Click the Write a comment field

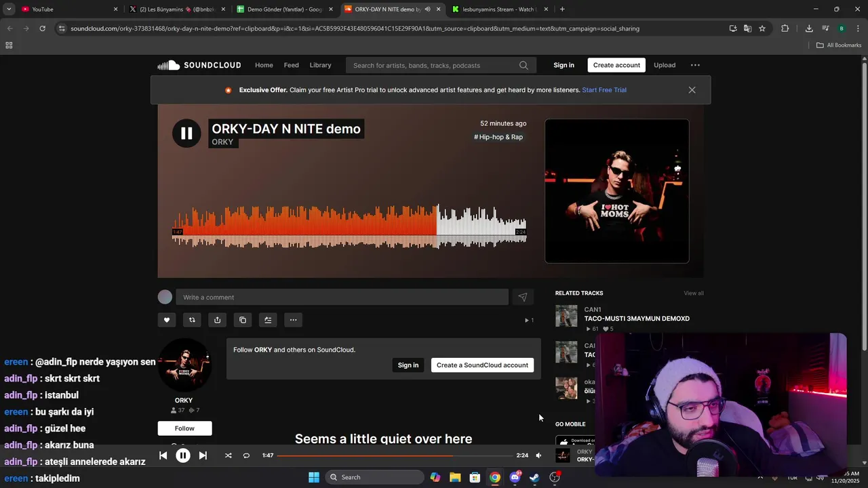(342, 297)
